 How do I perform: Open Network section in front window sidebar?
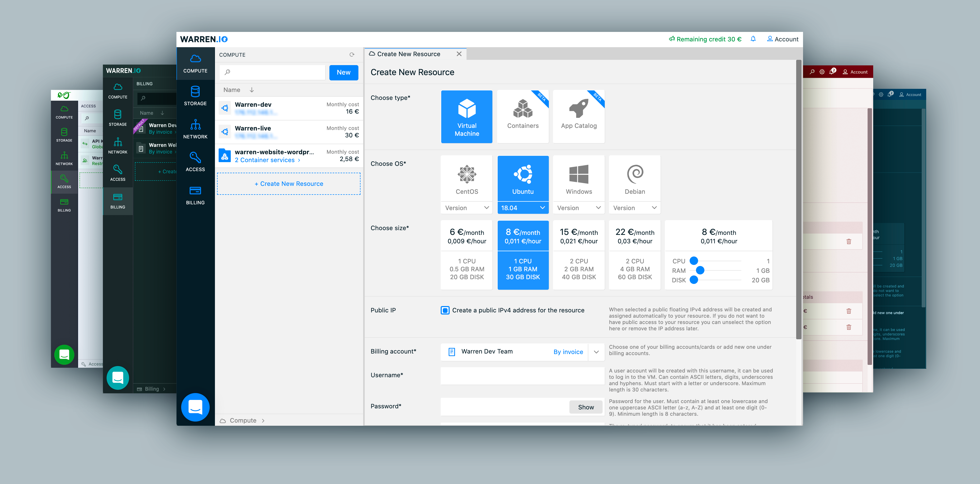(195, 129)
